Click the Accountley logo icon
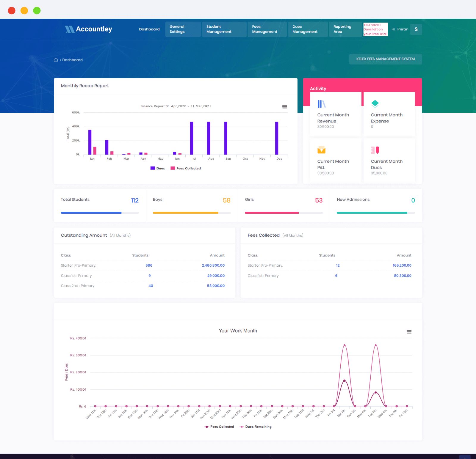 [x=70, y=29]
